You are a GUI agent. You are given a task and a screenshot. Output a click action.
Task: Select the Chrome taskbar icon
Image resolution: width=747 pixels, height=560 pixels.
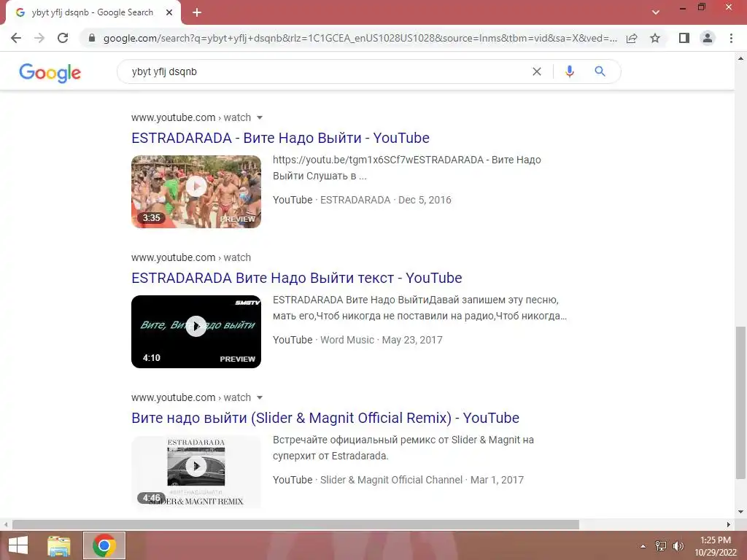pos(104,545)
